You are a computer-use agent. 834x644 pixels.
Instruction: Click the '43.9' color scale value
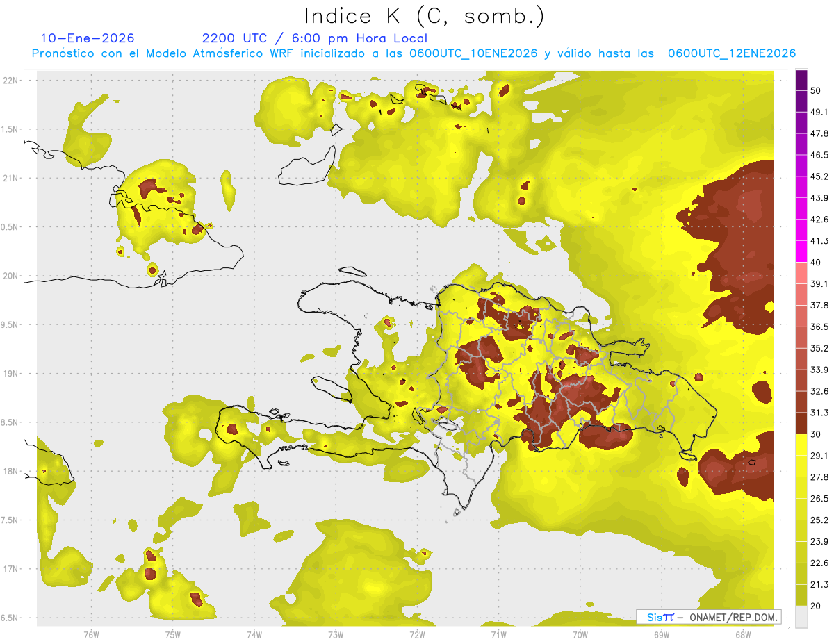[x=819, y=198]
